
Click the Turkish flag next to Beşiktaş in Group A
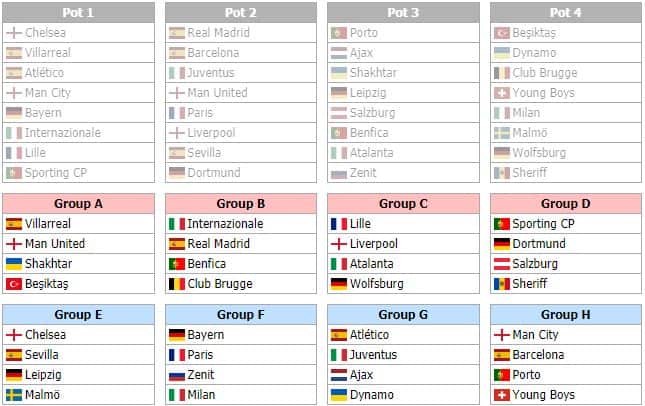click(14, 284)
